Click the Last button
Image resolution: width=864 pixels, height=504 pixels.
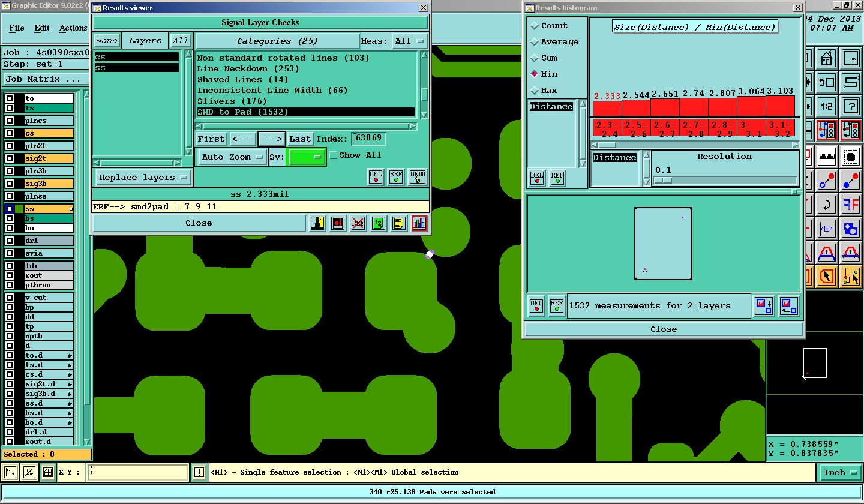click(300, 139)
